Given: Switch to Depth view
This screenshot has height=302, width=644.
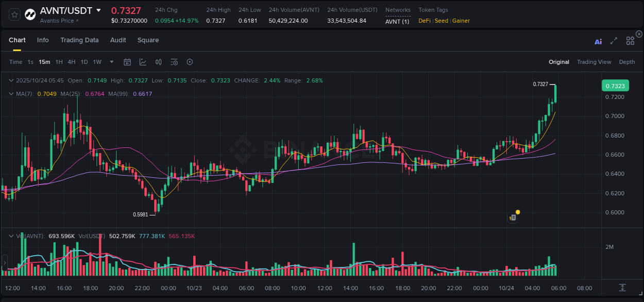Looking at the screenshot, I should [x=626, y=61].
